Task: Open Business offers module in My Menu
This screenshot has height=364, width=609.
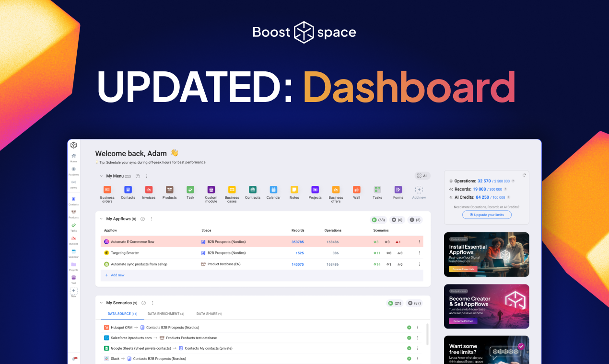Action: coord(336,193)
